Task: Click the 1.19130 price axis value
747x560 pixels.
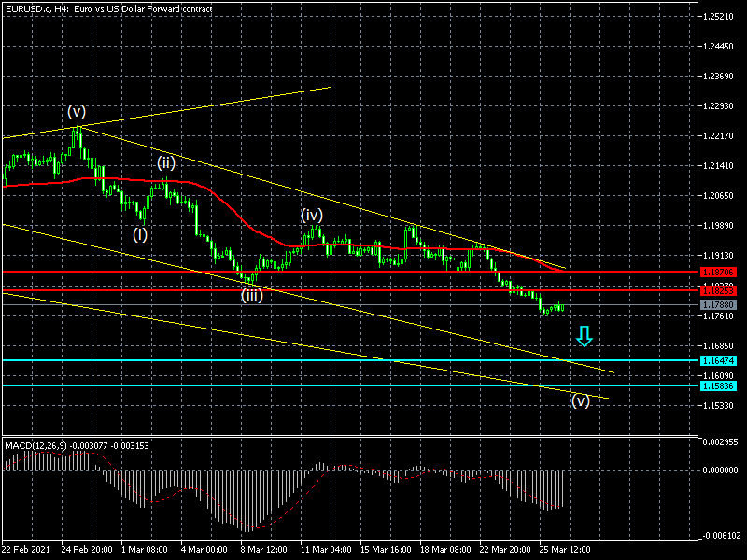Action: [718, 256]
